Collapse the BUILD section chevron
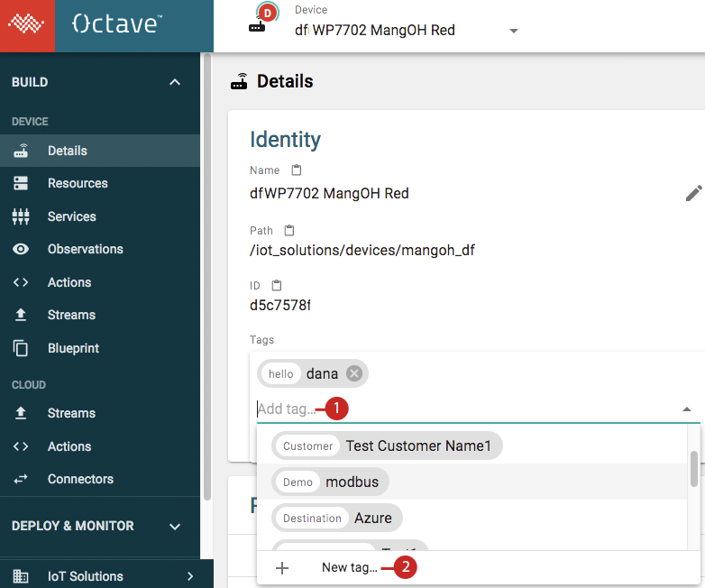The height and width of the screenshot is (588, 705). pos(175,82)
